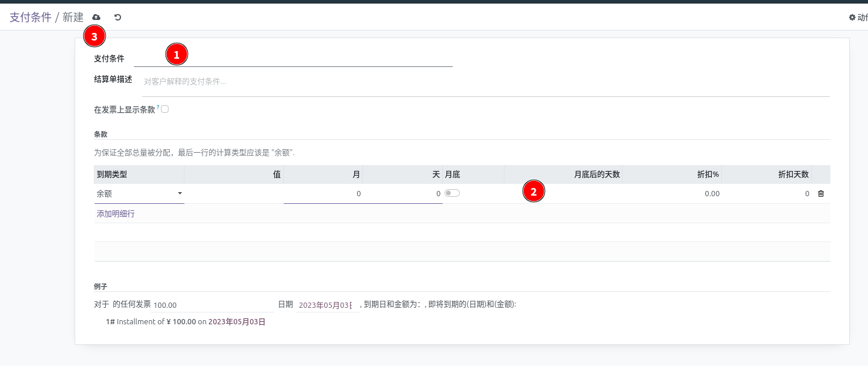868x366 pixels.
Task: Click the 新建 breadcrumb text
Action: coord(73,18)
